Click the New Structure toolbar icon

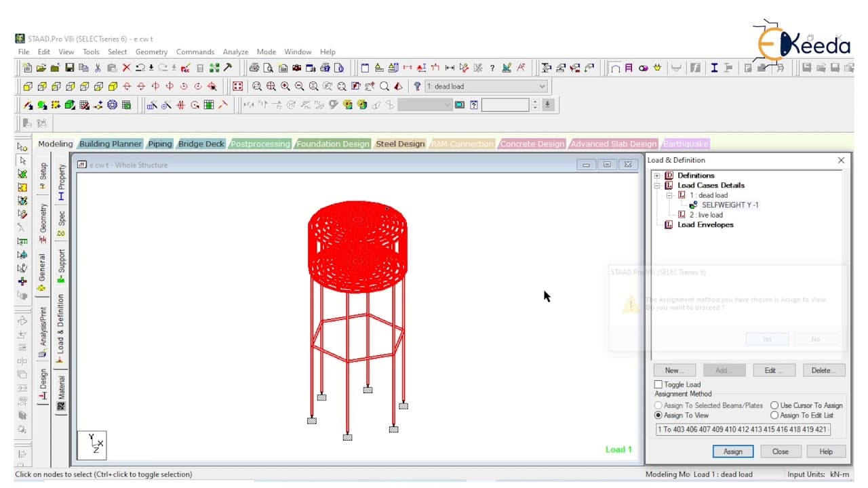(27, 68)
